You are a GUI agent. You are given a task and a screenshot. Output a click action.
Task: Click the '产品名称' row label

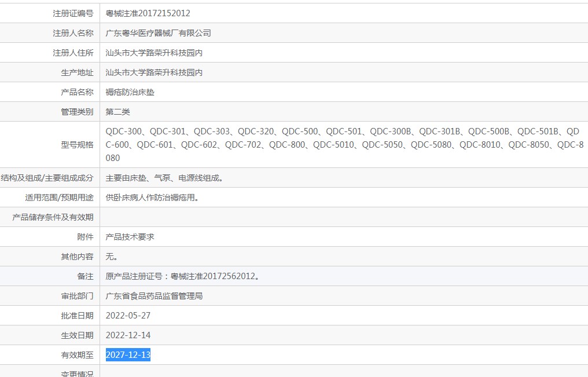77,92
